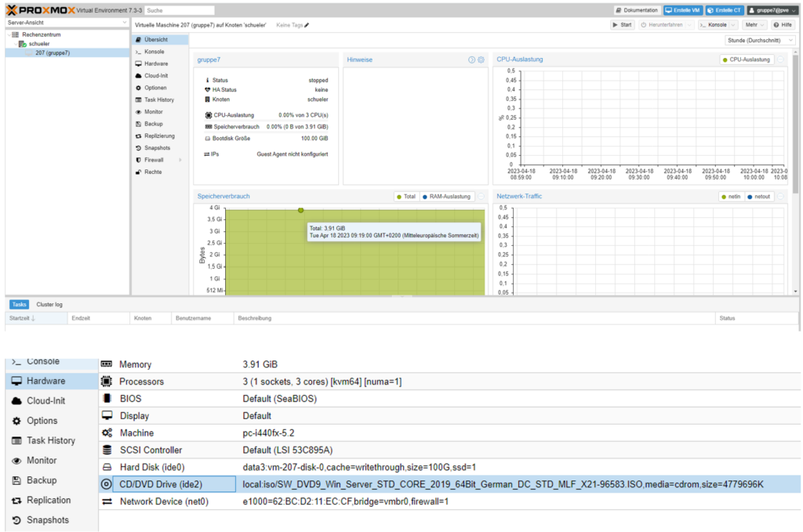Expand the gruppe7@pve user menu
Viewport: 803px width, 532px height.
[771, 10]
